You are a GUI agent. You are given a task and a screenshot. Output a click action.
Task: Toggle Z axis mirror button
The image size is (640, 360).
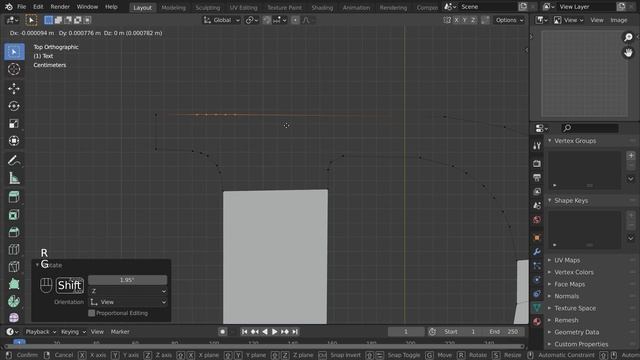click(473, 20)
